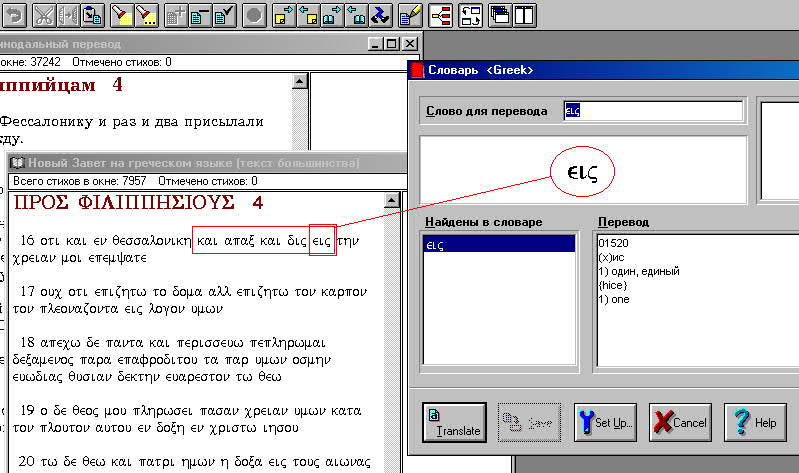
Task: Click the Greek New Testament window title bar
Action: (x=200, y=163)
